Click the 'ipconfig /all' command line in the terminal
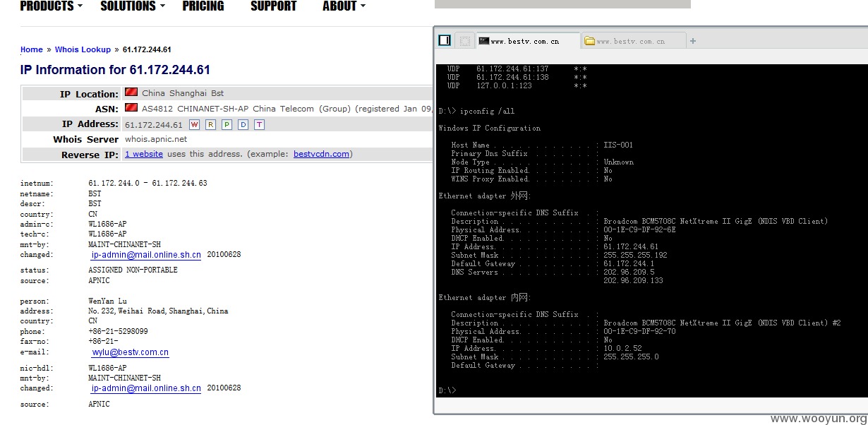Image resolution: width=868 pixels, height=425 pixels. pos(487,112)
